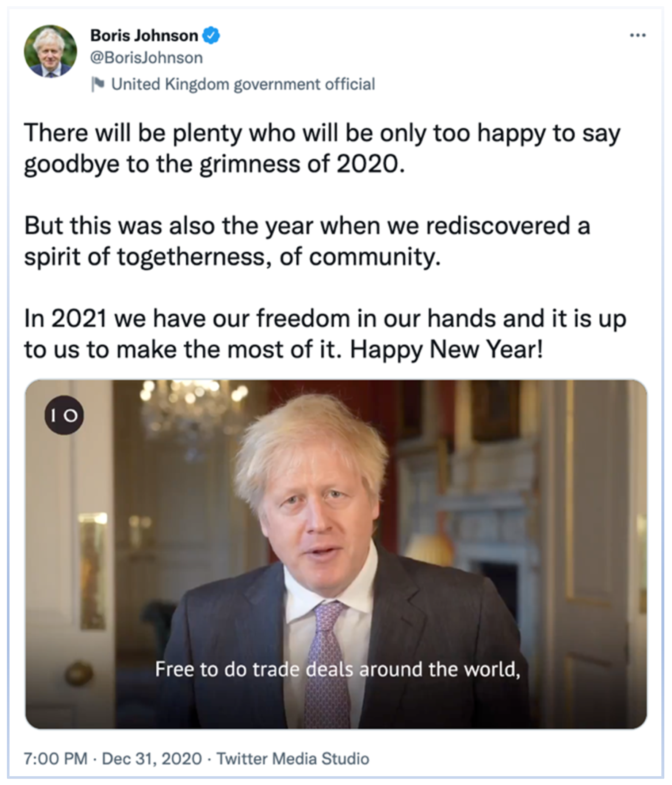The height and width of the screenshot is (785, 672).
Task: Click the paragraph starting 'There will be plenty'
Action: click(322, 148)
